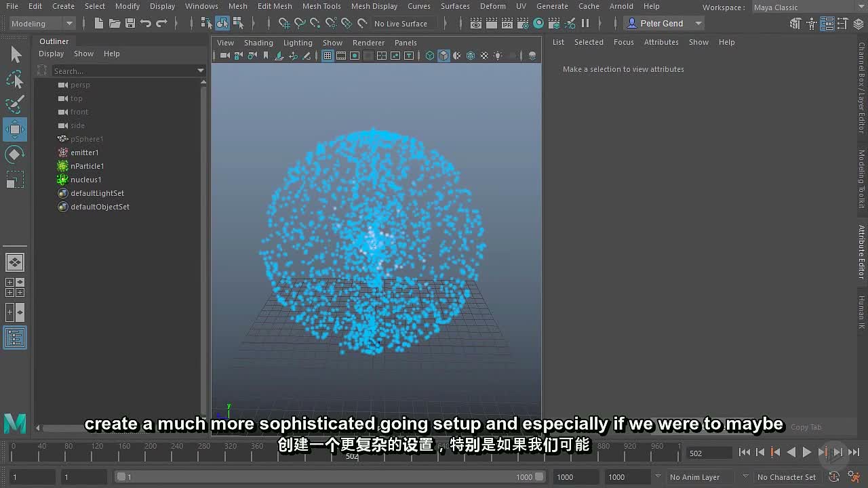Toggle Tool Settings sidebar icon

click(x=842, y=24)
